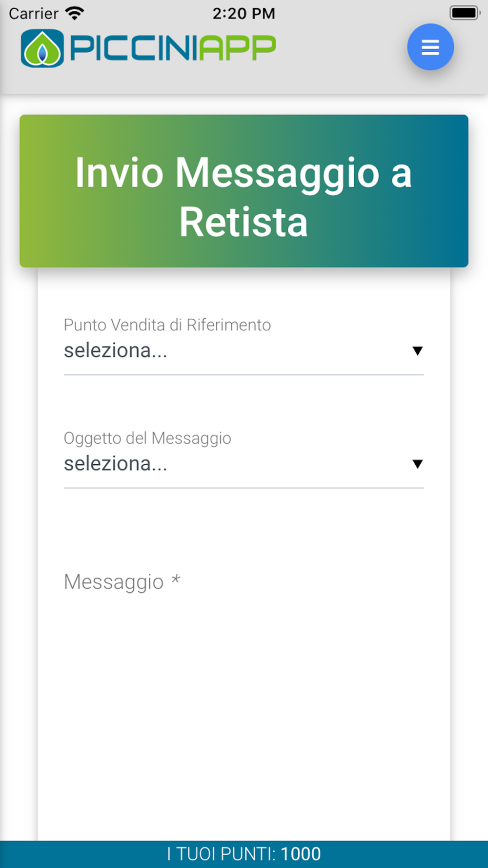Screen dimensions: 488x868
Task: Open the Oggetto 'seleziona...' selector
Action: pos(234,464)
